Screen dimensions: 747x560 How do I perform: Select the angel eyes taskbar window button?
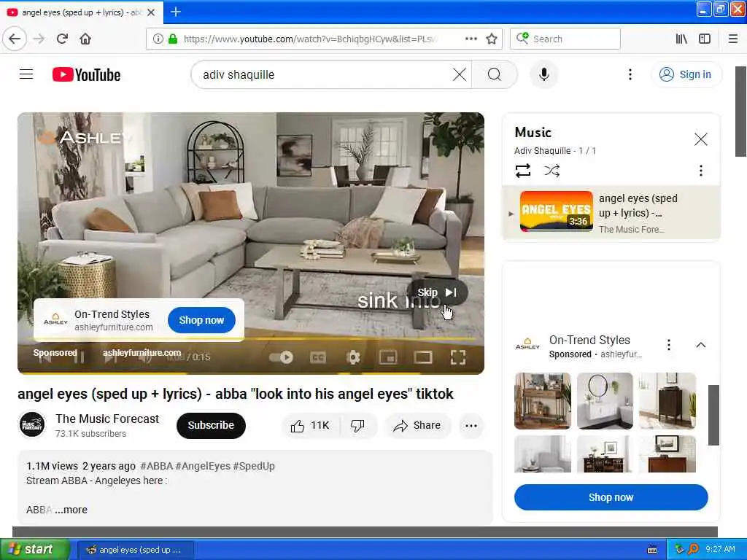click(135, 550)
